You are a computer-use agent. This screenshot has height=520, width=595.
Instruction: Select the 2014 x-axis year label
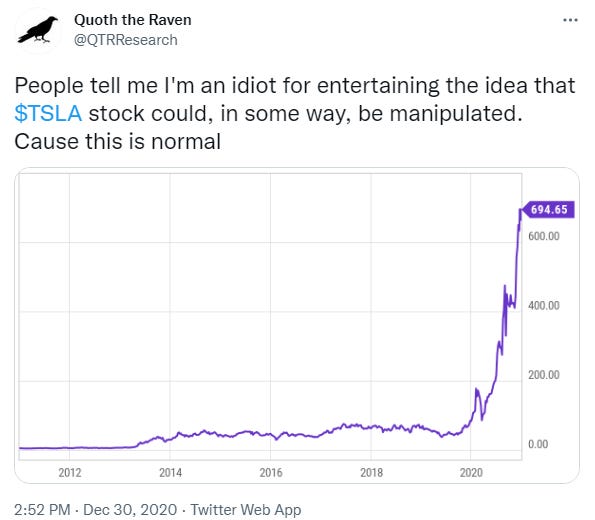click(170, 473)
